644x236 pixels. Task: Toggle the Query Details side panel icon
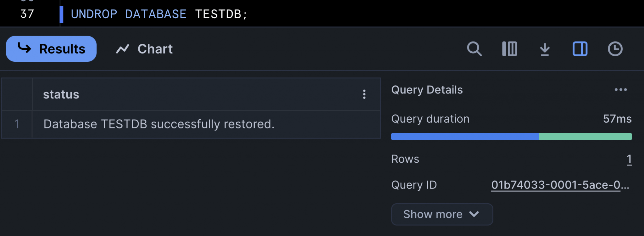580,49
